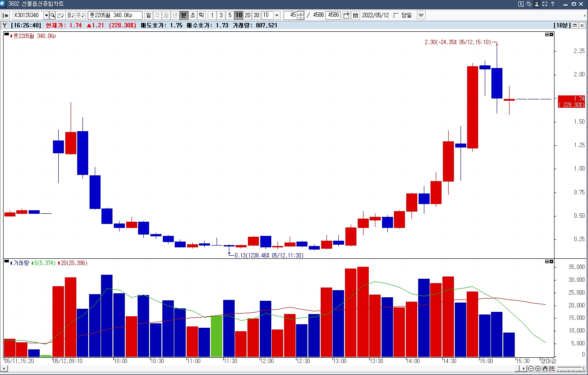Click the red 1.74 current price tag

[x=571, y=102]
